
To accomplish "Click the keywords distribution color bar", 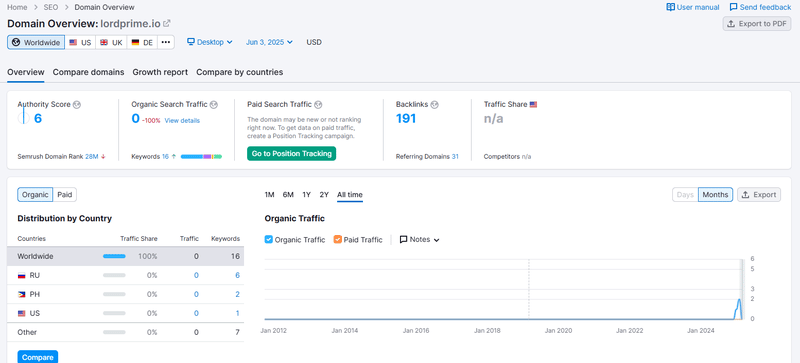I will tap(202, 157).
